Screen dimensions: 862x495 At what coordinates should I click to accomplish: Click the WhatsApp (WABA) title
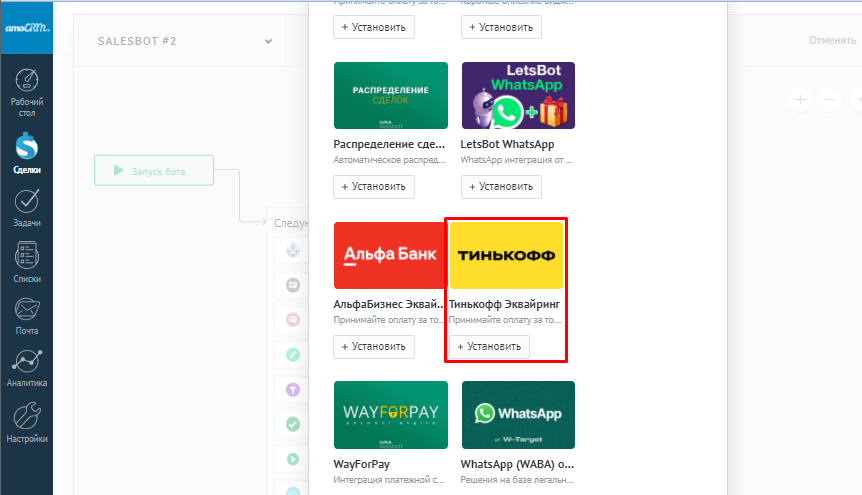517,464
